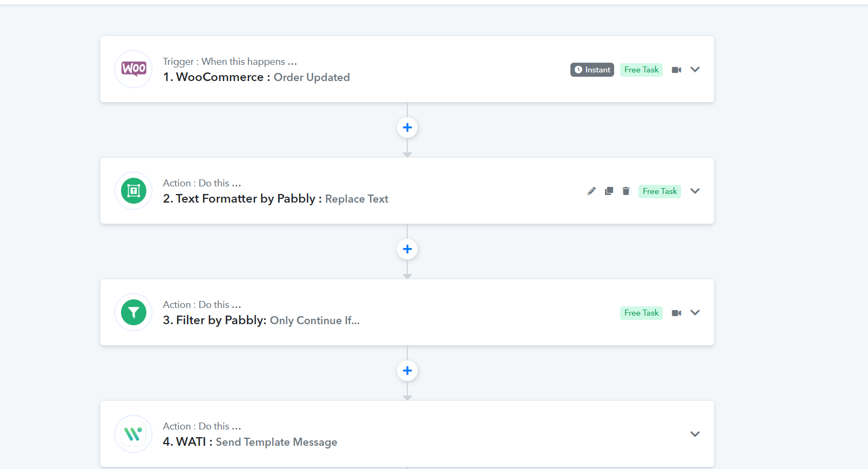This screenshot has height=469, width=868.
Task: Expand the Filter by Pabbly step
Action: click(x=695, y=312)
